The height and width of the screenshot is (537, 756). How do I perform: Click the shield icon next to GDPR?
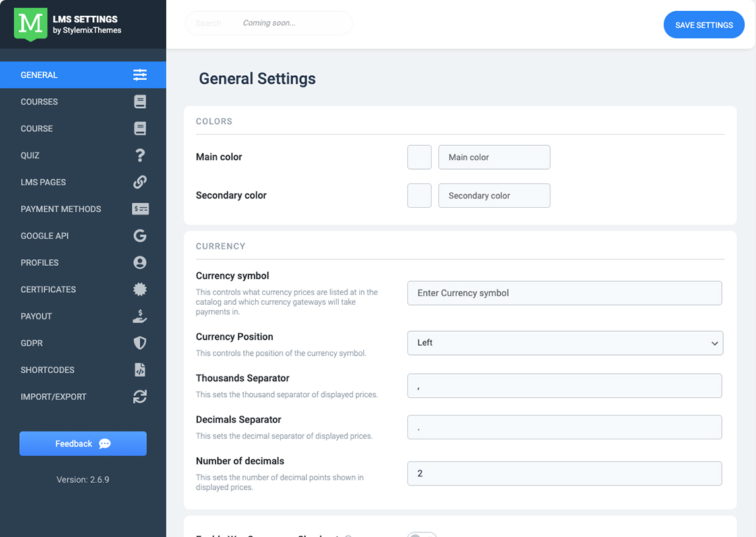point(140,343)
